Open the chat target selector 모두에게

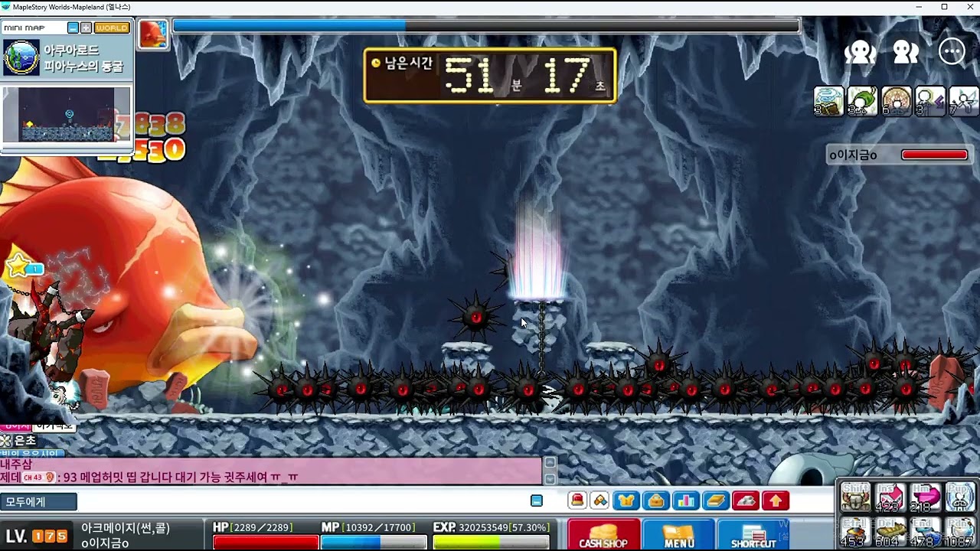point(38,502)
